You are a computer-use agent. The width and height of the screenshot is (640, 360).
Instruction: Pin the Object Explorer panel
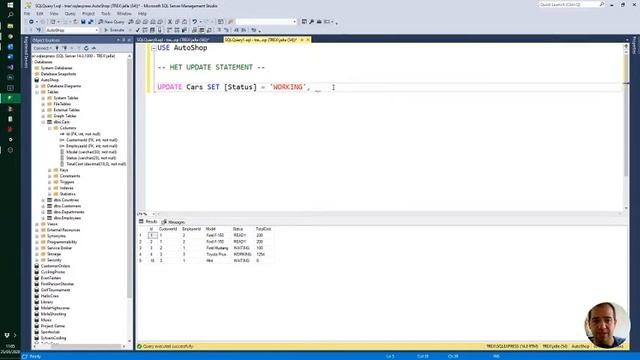(124, 40)
